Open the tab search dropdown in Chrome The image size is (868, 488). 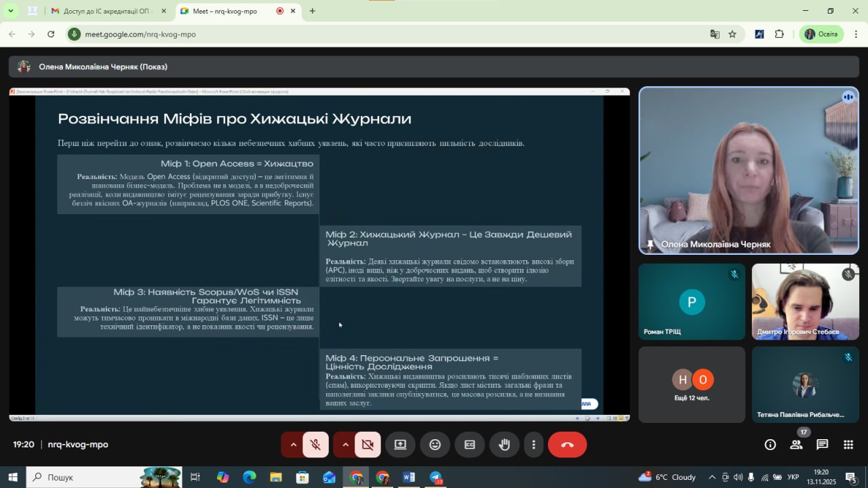coord(11,11)
